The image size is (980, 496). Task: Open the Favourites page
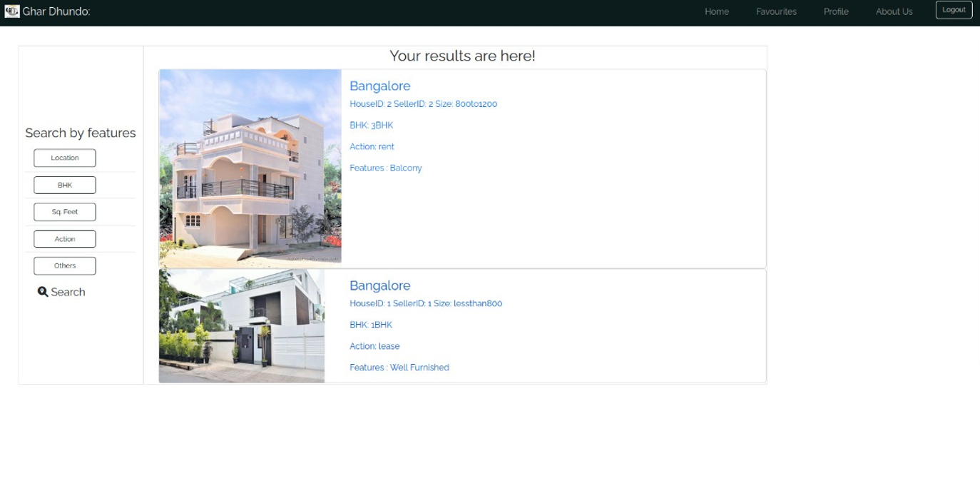coord(776,11)
